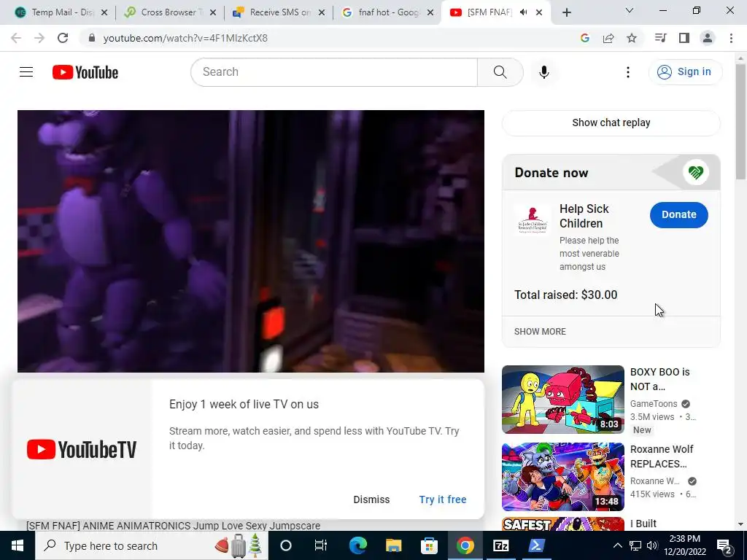
Task: Open the YouTube hamburger guide menu
Action: tap(26, 72)
